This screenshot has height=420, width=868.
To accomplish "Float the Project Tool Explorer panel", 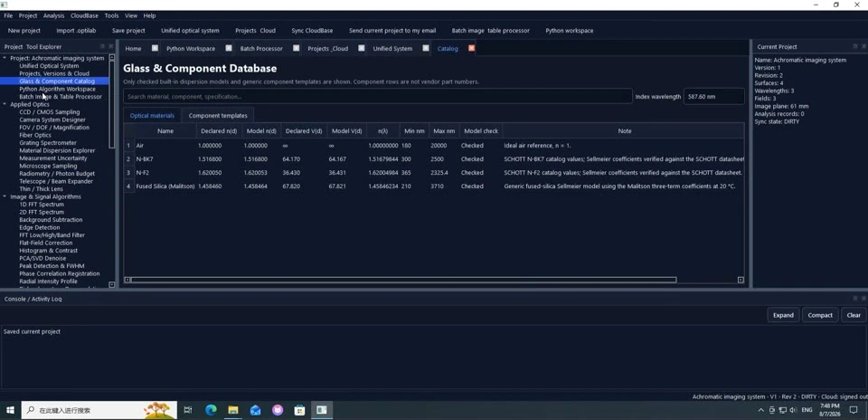I will click(102, 46).
